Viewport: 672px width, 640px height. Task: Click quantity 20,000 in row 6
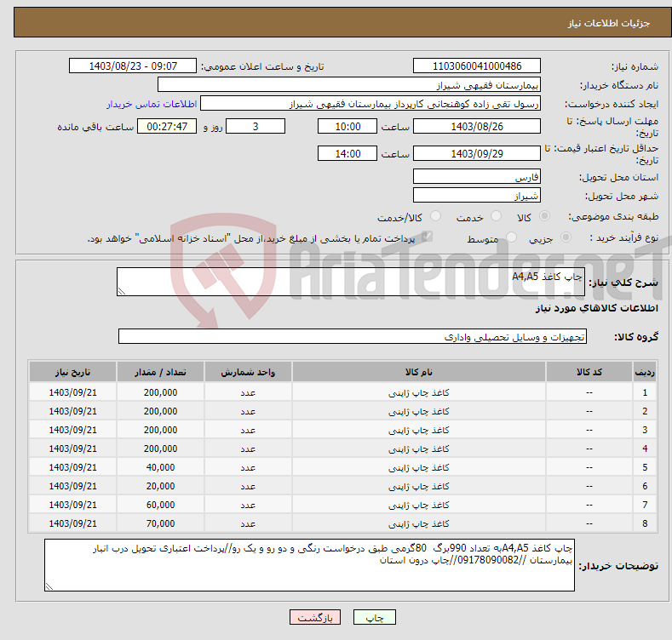click(160, 486)
